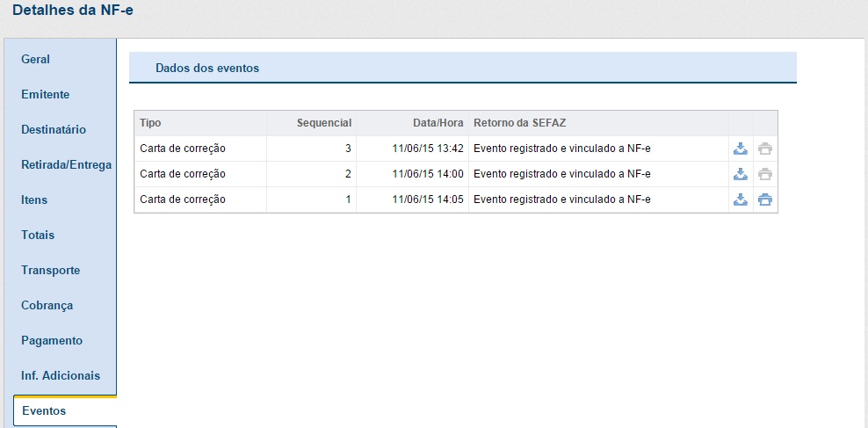The width and height of the screenshot is (868, 428).
Task: View the Transporte tab
Action: coord(51,271)
